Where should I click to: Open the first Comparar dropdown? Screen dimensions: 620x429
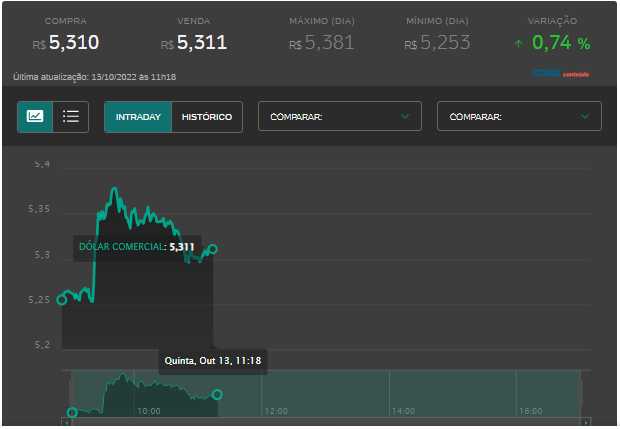[340, 117]
